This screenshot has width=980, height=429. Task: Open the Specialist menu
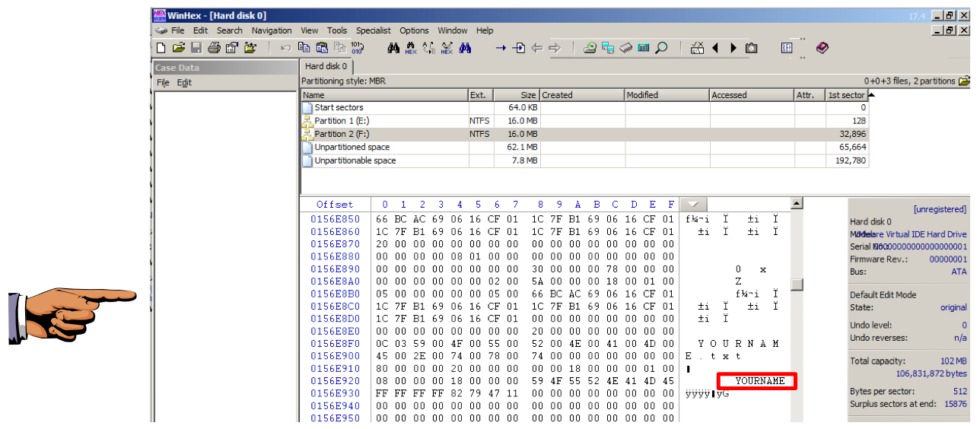(373, 30)
